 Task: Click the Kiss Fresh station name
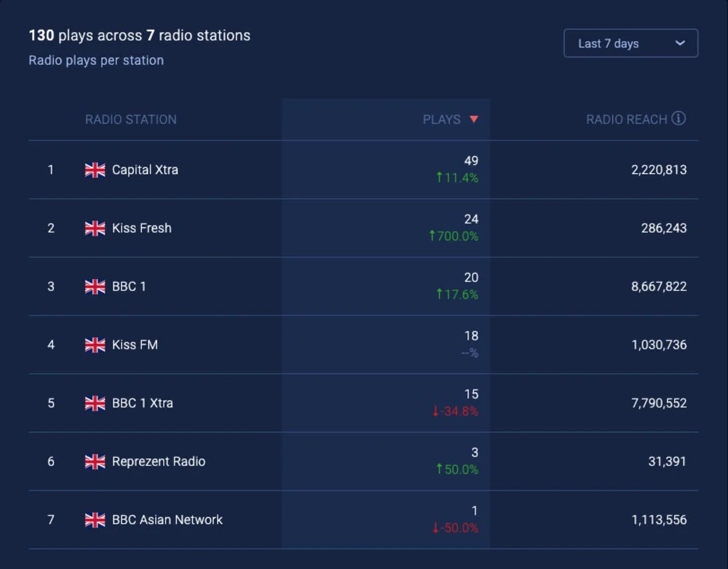point(141,229)
